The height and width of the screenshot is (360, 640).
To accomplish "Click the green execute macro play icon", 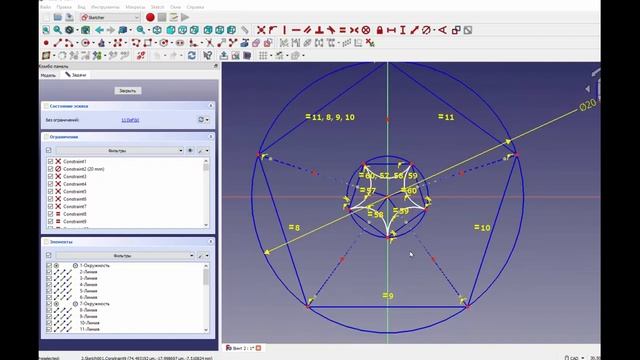I will [x=185, y=17].
